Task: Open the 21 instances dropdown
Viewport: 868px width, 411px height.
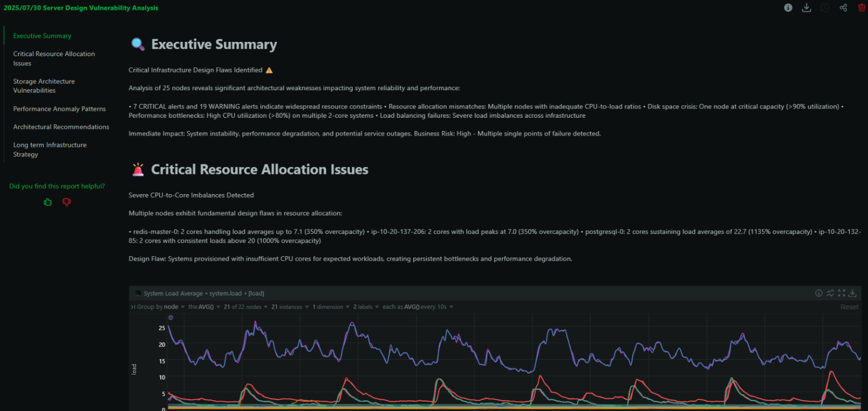Action: tap(289, 307)
